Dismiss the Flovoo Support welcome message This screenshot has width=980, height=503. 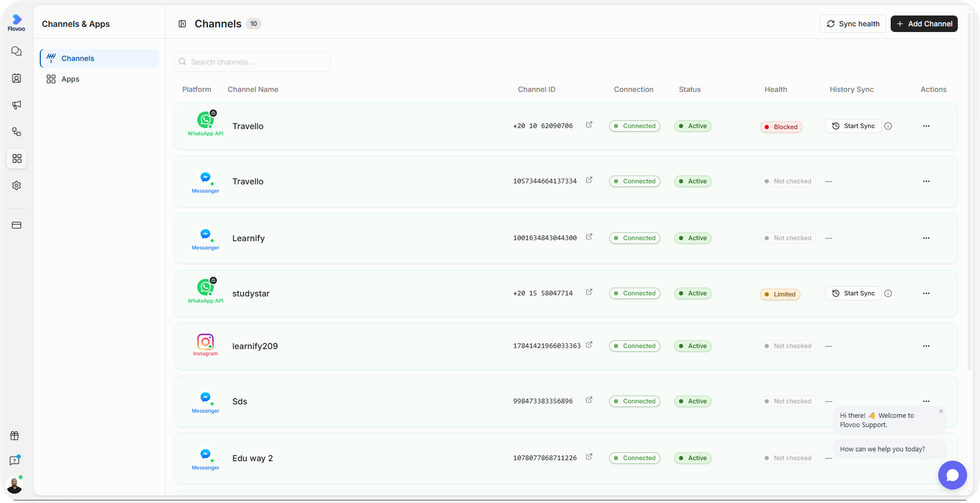tap(941, 412)
